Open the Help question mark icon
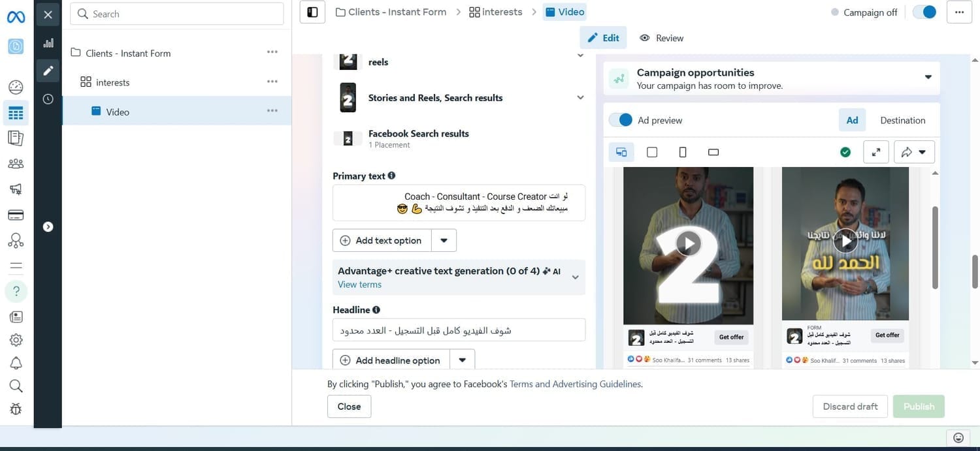 coord(16,291)
